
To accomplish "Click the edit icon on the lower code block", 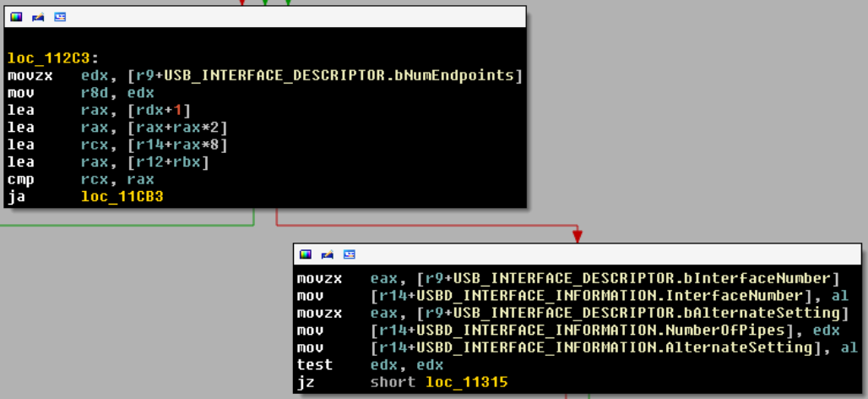I will point(327,254).
